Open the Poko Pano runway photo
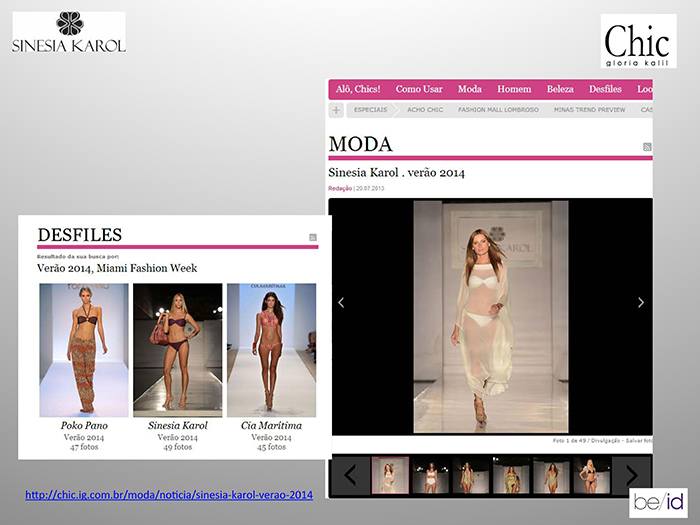This screenshot has height=525, width=700. pos(84,350)
